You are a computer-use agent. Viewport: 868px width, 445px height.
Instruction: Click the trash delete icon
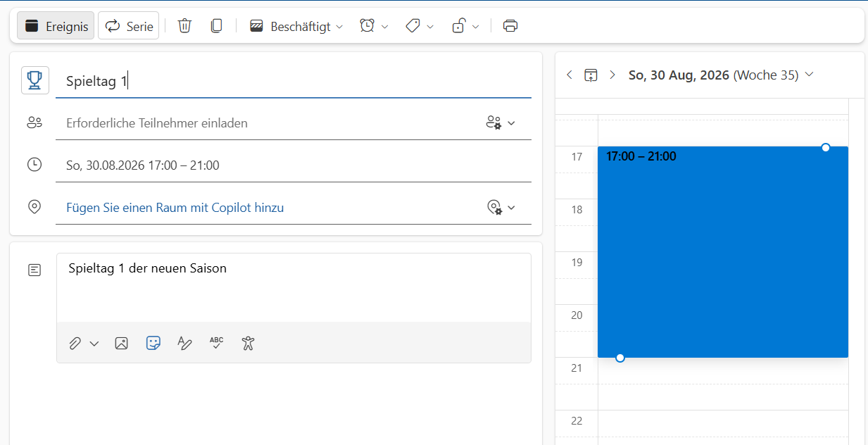click(x=184, y=26)
